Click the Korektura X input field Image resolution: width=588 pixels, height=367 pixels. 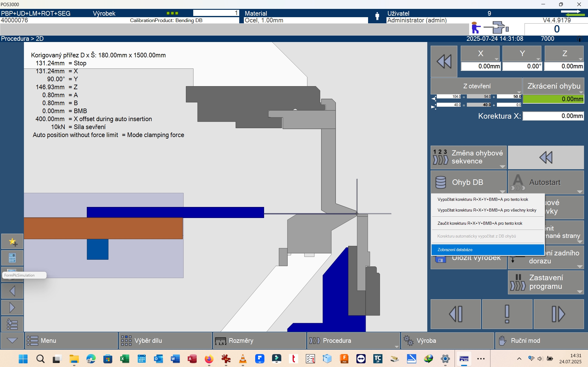point(553,116)
